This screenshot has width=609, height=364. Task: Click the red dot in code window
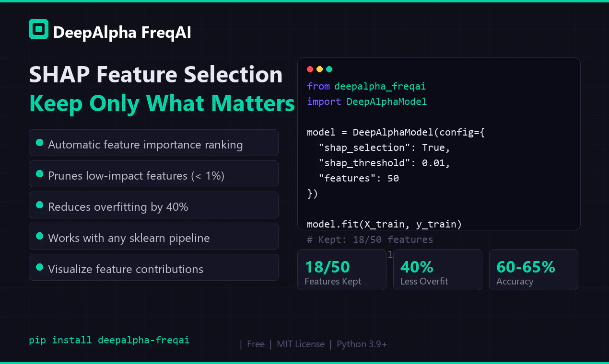[x=310, y=69]
